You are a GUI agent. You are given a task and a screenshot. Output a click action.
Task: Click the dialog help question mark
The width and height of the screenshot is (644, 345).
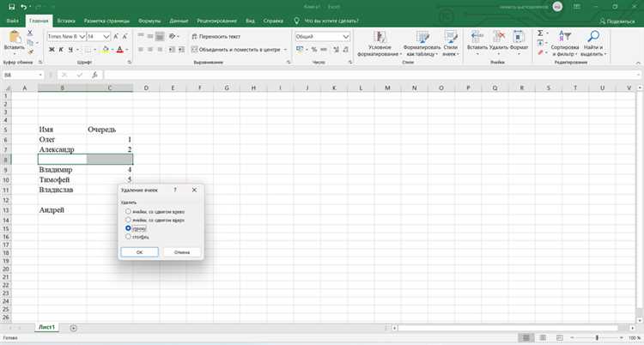pyautogui.click(x=175, y=190)
